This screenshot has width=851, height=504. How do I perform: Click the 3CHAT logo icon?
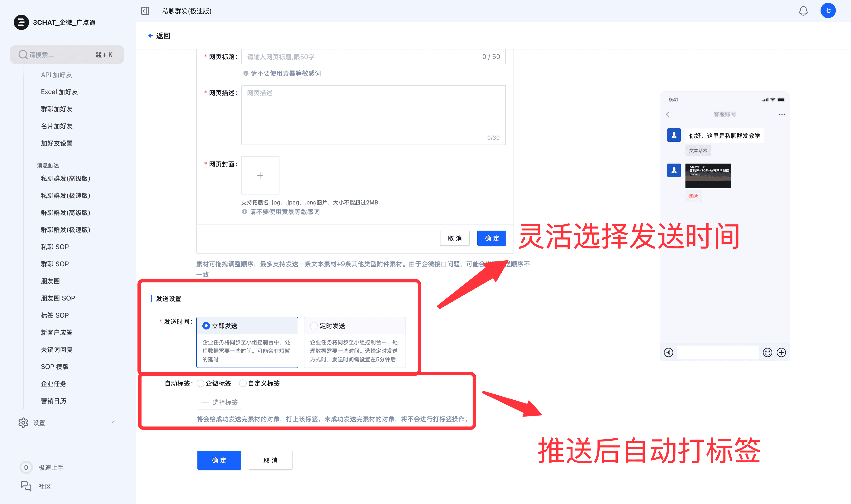pos(21,22)
